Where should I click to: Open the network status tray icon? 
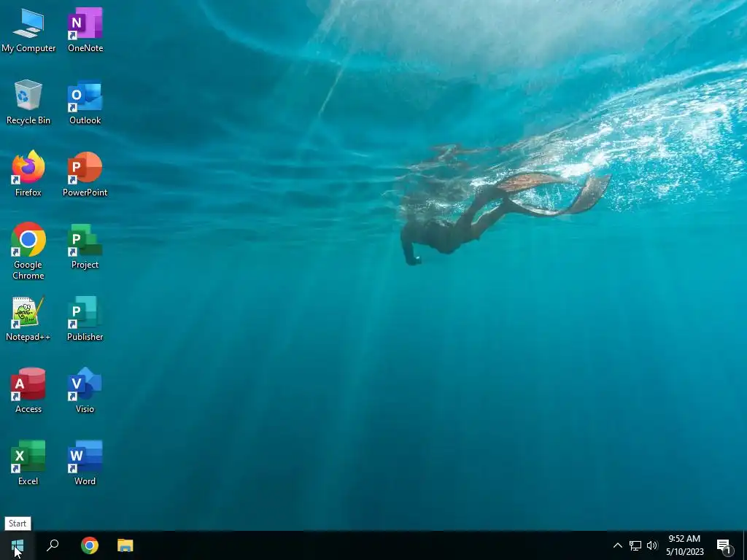635,545
